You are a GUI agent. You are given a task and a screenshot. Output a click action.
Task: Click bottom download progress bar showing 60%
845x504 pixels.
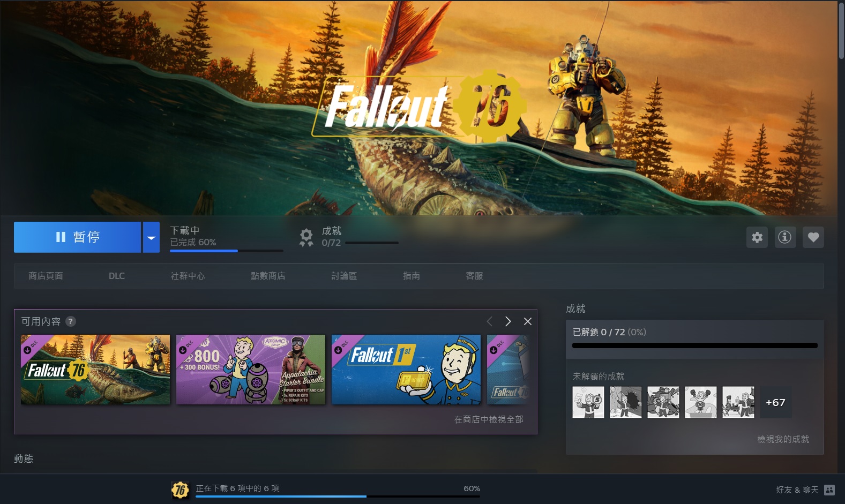pyautogui.click(x=338, y=497)
